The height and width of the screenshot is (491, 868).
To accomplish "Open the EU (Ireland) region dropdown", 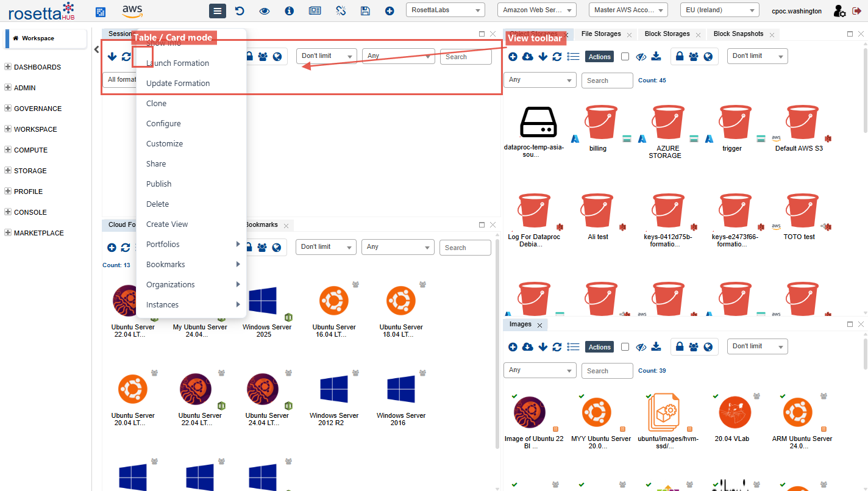I will pyautogui.click(x=719, y=10).
